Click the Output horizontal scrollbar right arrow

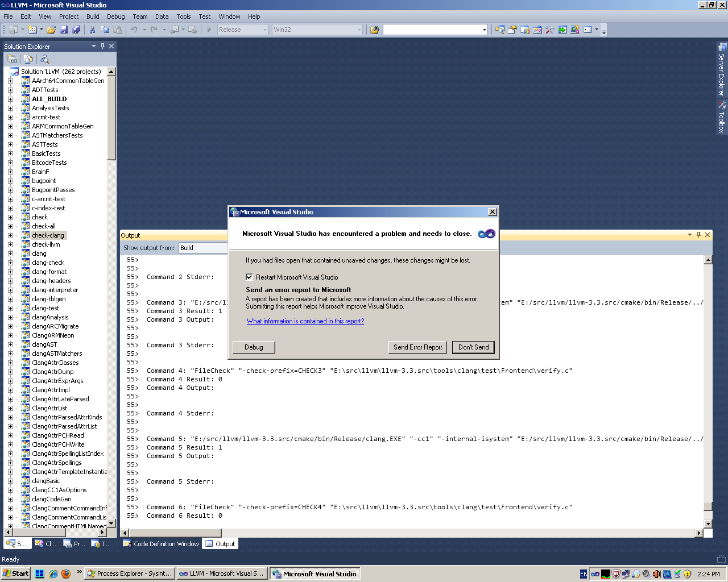pyautogui.click(x=699, y=533)
